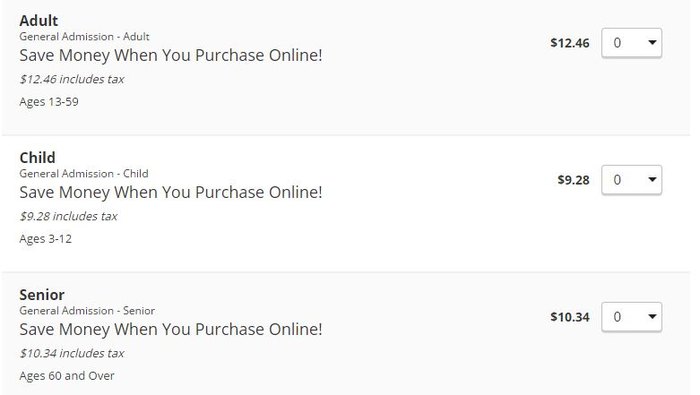The height and width of the screenshot is (395, 700).
Task: Click 'General Admission - Adult' subtitle
Action: pos(84,37)
